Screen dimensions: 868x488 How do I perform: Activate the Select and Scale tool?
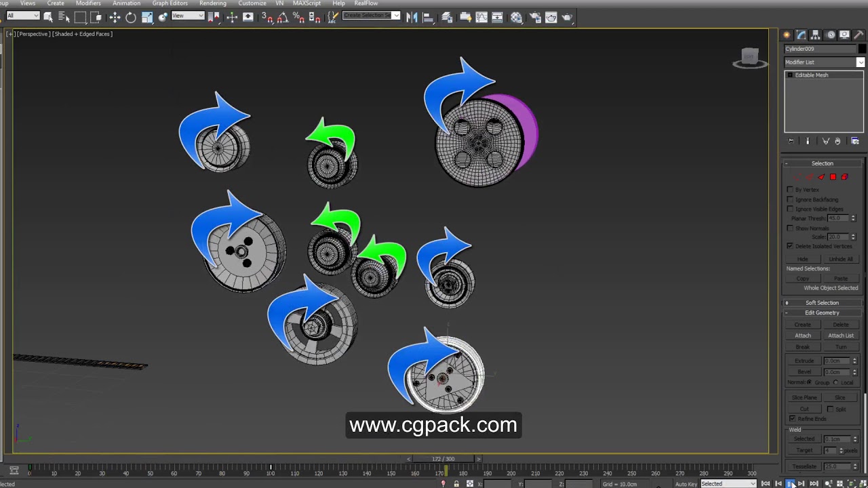[x=147, y=16]
